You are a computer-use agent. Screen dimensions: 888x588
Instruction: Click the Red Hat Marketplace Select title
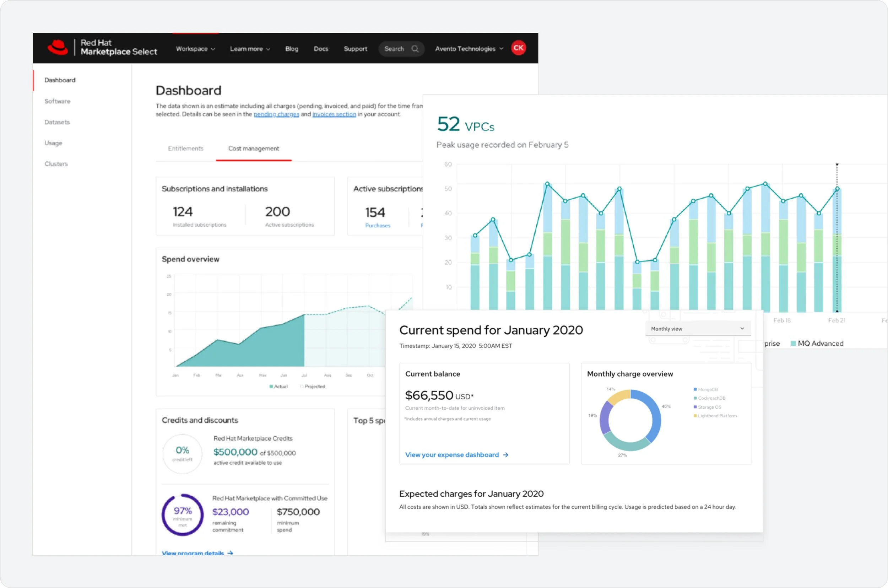(118, 47)
